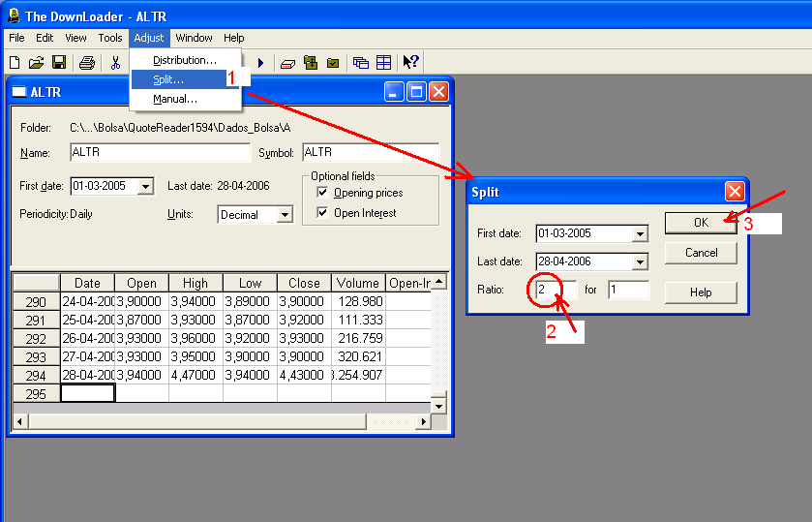
Task: Click the blue right-arrow toolbar icon
Action: 261,63
